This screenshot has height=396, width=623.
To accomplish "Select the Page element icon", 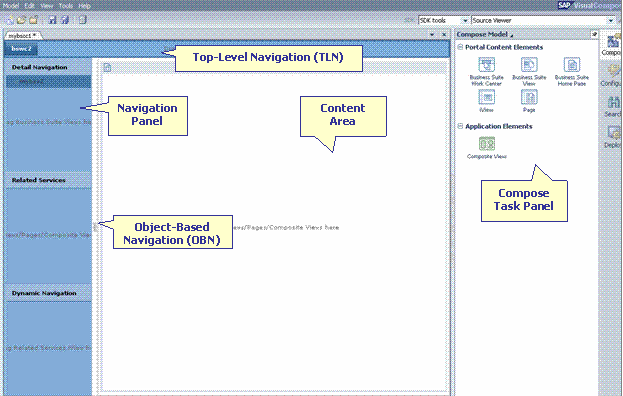I will (x=529, y=97).
